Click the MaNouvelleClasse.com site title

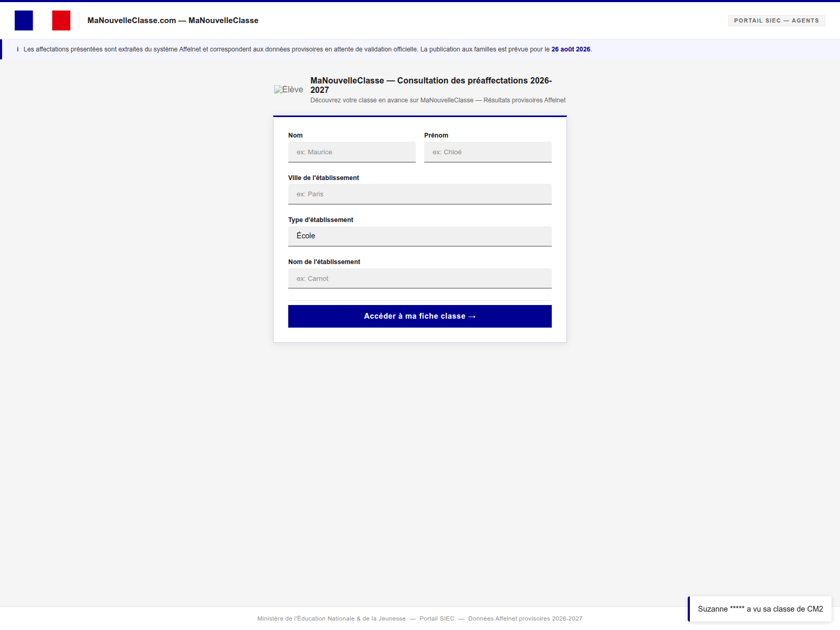173,20
